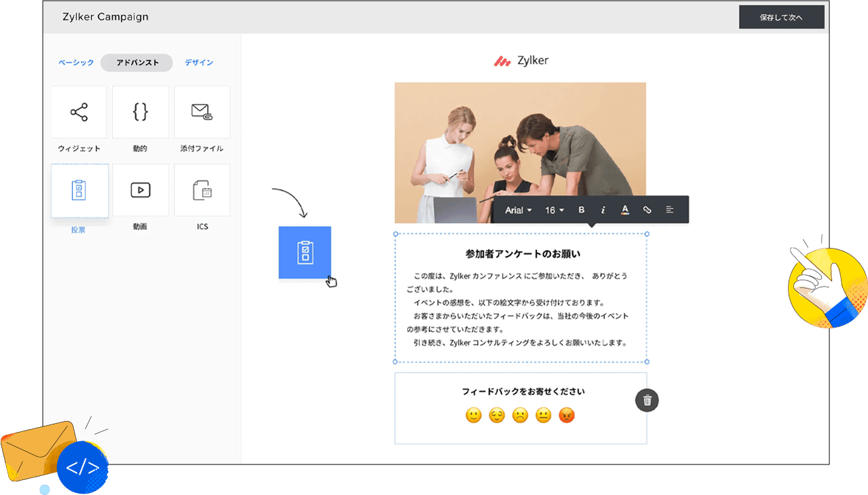
Task: Select the ICS calendar block icon
Action: coord(202,191)
